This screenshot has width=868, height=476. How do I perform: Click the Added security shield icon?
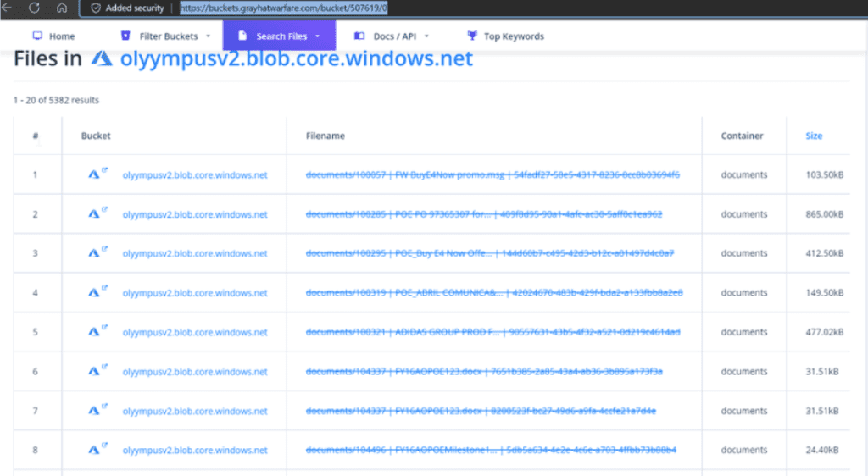tap(95, 8)
